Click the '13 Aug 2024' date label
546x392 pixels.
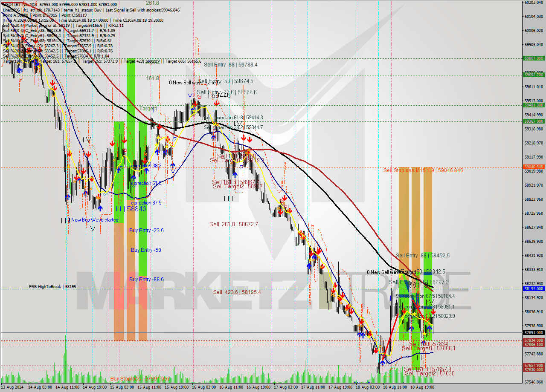click(12, 387)
